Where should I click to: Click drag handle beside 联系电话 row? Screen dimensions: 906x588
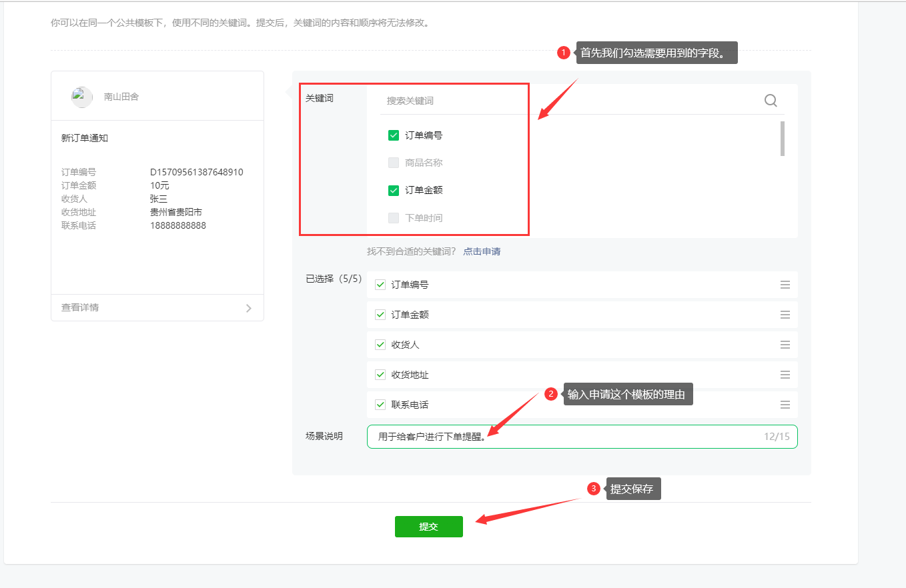[785, 405]
